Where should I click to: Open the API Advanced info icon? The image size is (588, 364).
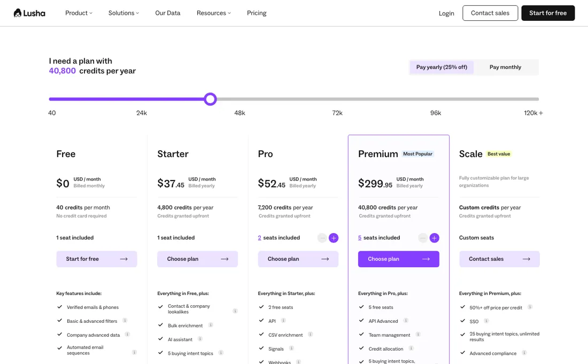[x=406, y=321]
